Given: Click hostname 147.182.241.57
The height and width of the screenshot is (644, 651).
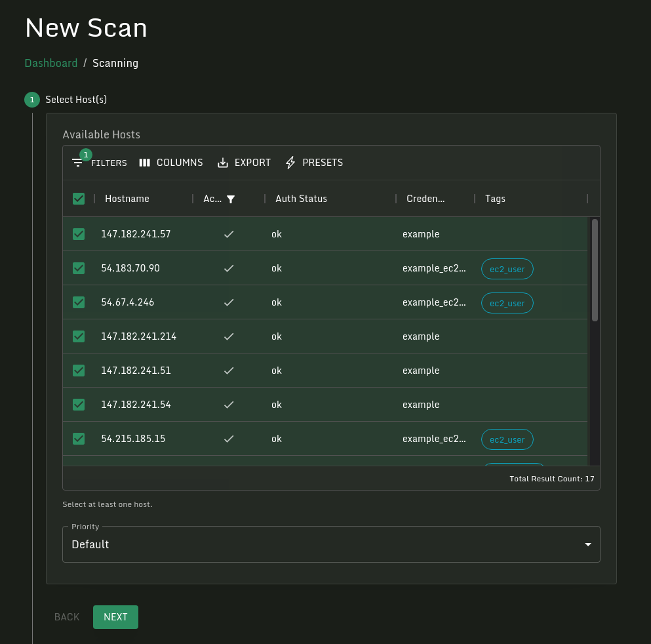Looking at the screenshot, I should tap(136, 234).
